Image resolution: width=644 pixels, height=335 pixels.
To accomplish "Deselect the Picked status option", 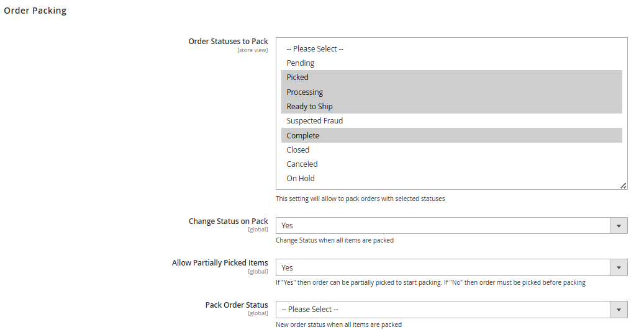I will click(x=297, y=78).
